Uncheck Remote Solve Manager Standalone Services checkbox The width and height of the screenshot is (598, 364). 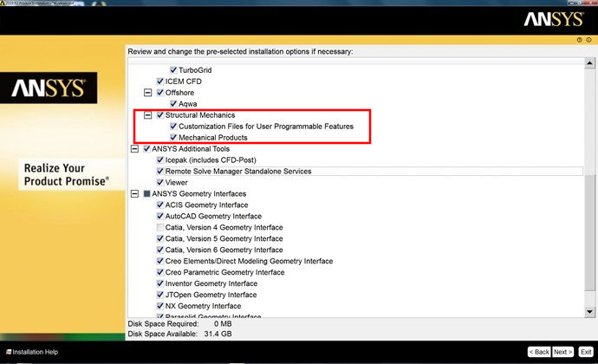tap(160, 171)
